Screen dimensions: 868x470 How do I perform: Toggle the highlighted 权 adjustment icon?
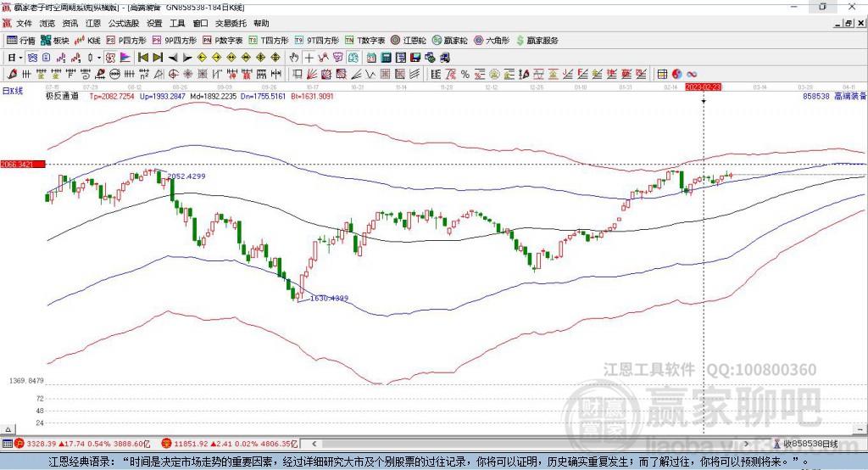(111, 58)
